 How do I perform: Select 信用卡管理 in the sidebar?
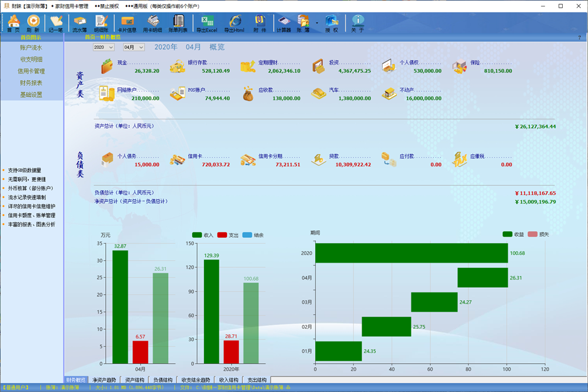pos(31,71)
